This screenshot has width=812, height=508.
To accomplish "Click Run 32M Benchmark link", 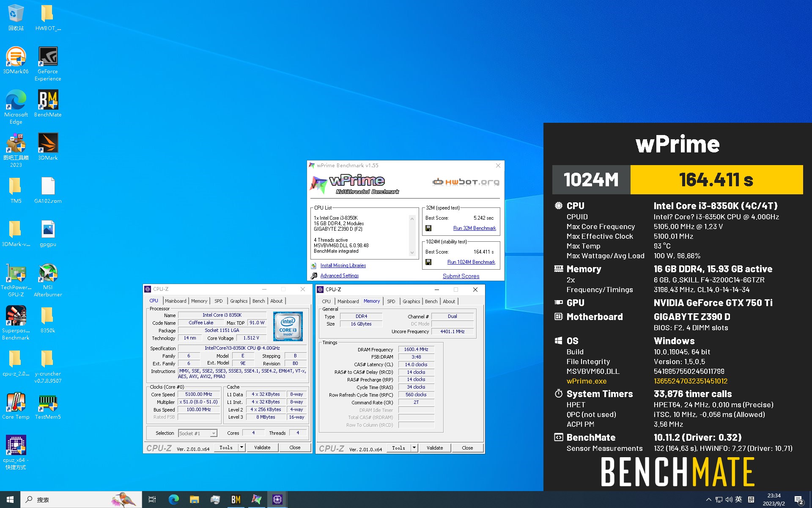I will pyautogui.click(x=475, y=228).
